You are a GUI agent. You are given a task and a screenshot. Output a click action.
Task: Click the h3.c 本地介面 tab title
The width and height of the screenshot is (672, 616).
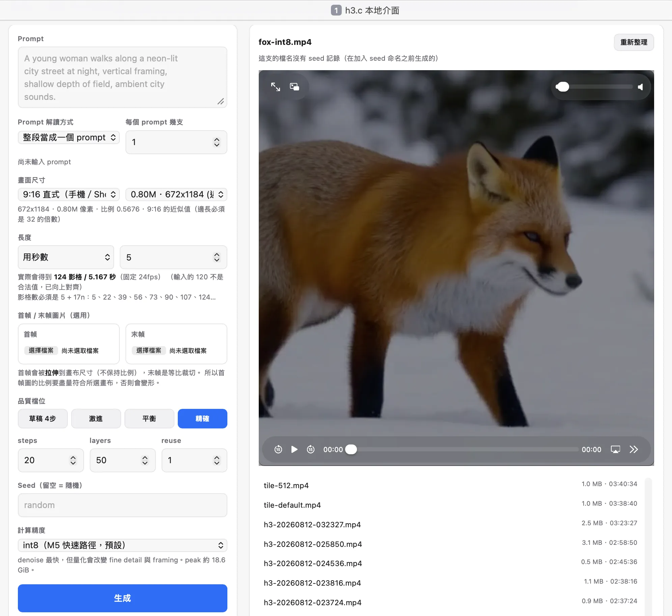coord(372,10)
